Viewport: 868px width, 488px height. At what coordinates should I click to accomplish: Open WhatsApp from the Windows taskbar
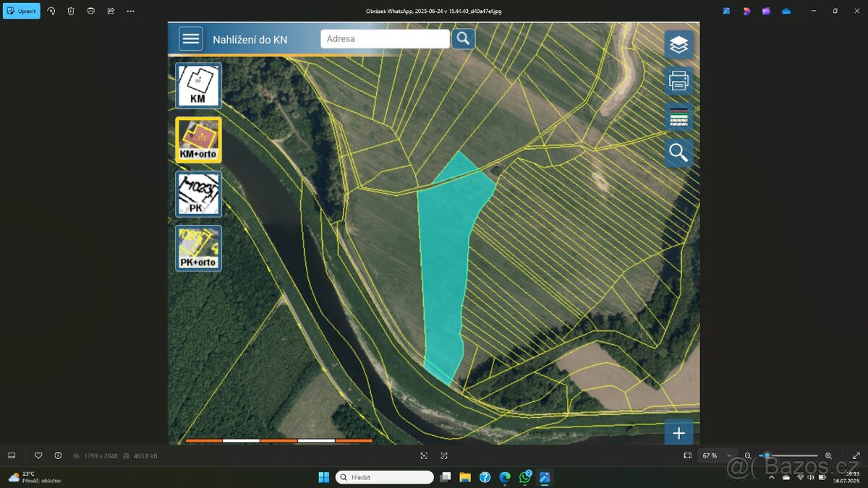524,477
